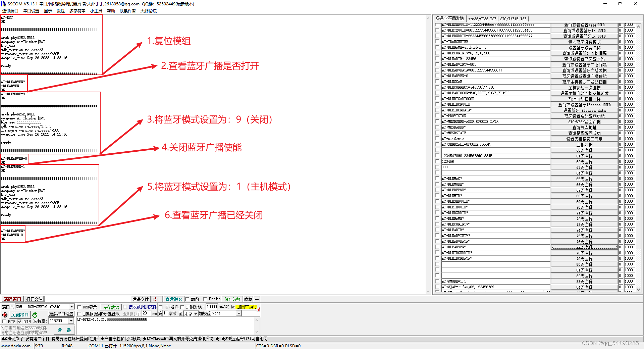644x349 pixels.
Task: Enable the English language checkbox
Action: tap(205, 299)
